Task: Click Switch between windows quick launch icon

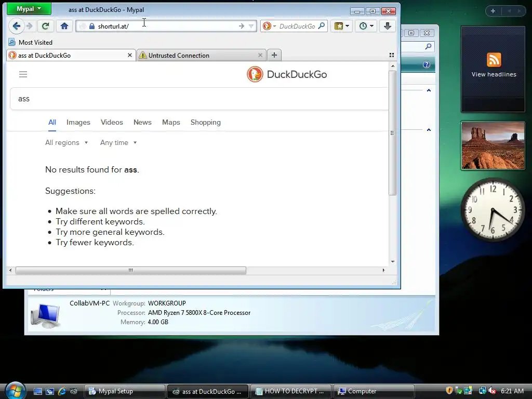Action: coord(50,391)
